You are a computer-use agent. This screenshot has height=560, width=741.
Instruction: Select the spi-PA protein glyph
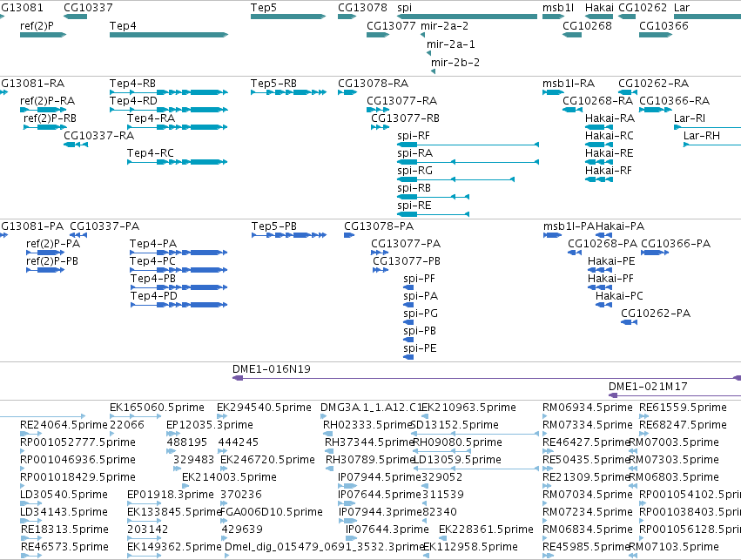coord(408,305)
